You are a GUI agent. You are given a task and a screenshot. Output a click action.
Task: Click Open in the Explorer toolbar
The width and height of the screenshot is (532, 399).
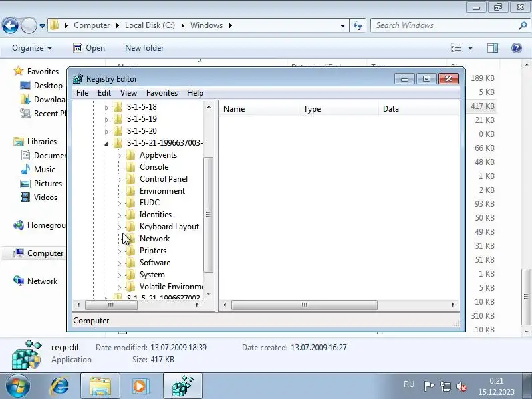[x=89, y=48]
